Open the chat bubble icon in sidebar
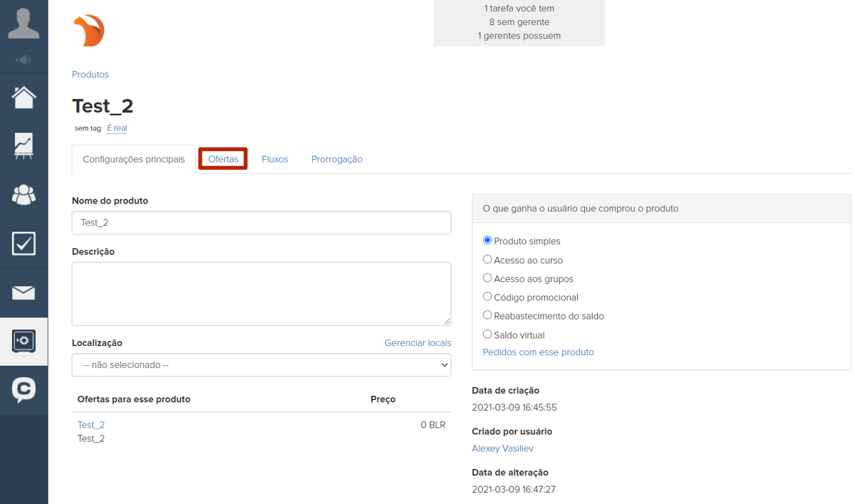Image resolution: width=855 pixels, height=504 pixels. click(24, 389)
